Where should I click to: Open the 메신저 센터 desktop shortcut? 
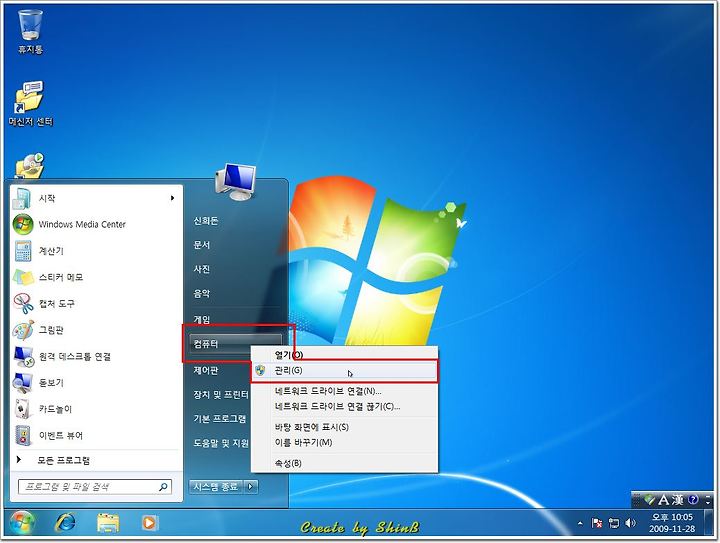point(30,103)
